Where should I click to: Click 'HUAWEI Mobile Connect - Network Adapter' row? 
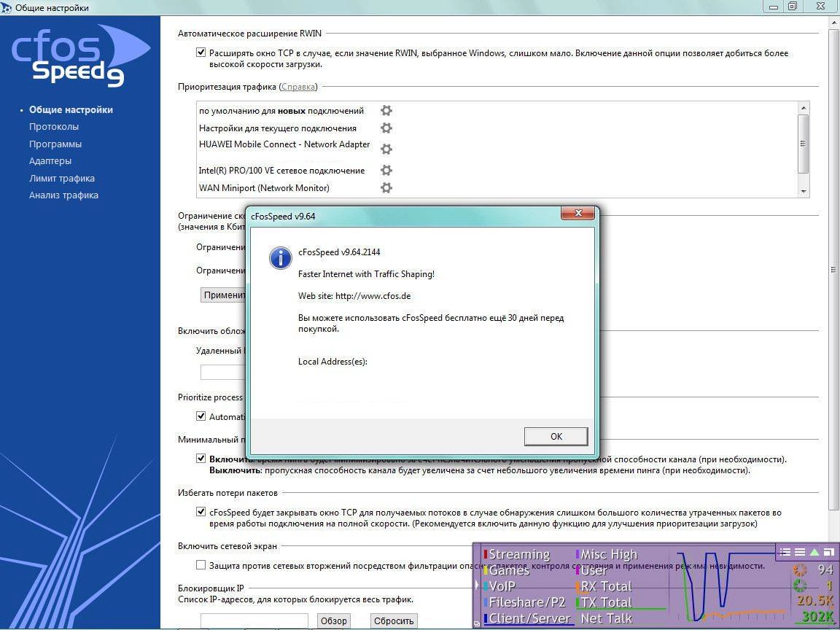[284, 144]
